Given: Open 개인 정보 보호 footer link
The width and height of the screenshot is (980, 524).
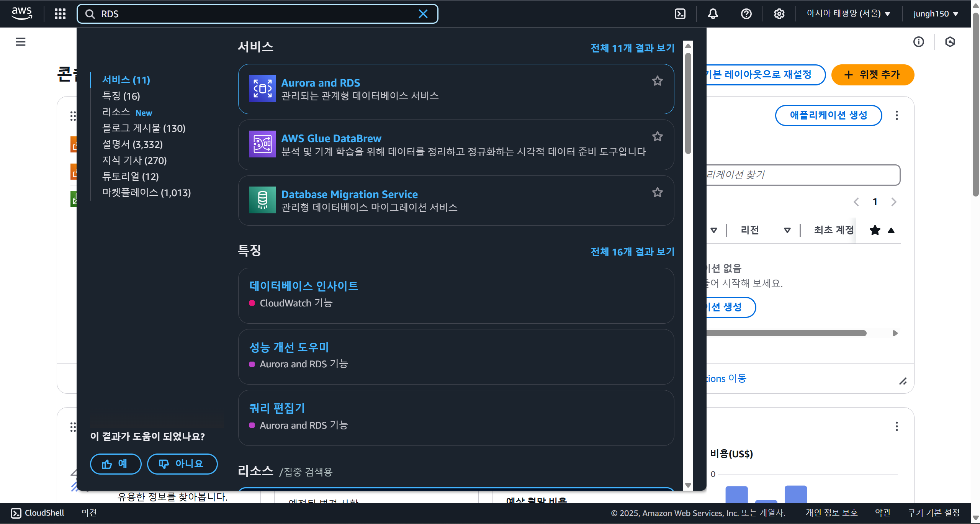Looking at the screenshot, I should pyautogui.click(x=831, y=513).
